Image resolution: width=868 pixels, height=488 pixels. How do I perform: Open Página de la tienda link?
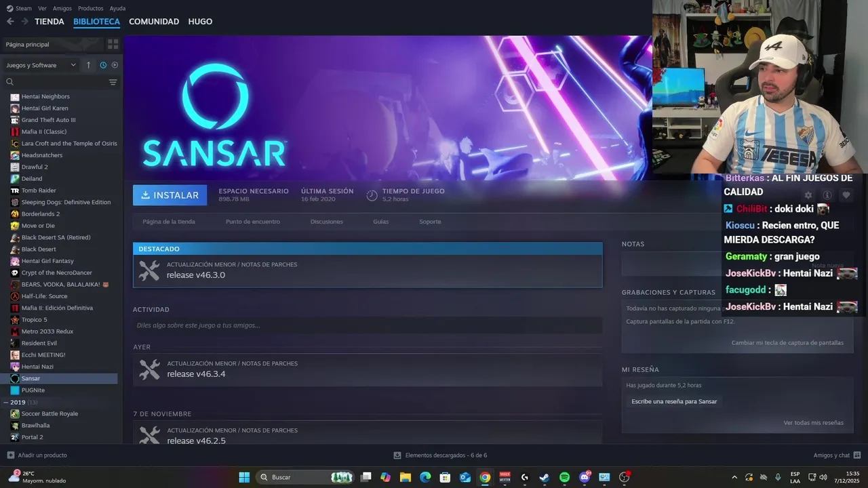[169, 222]
